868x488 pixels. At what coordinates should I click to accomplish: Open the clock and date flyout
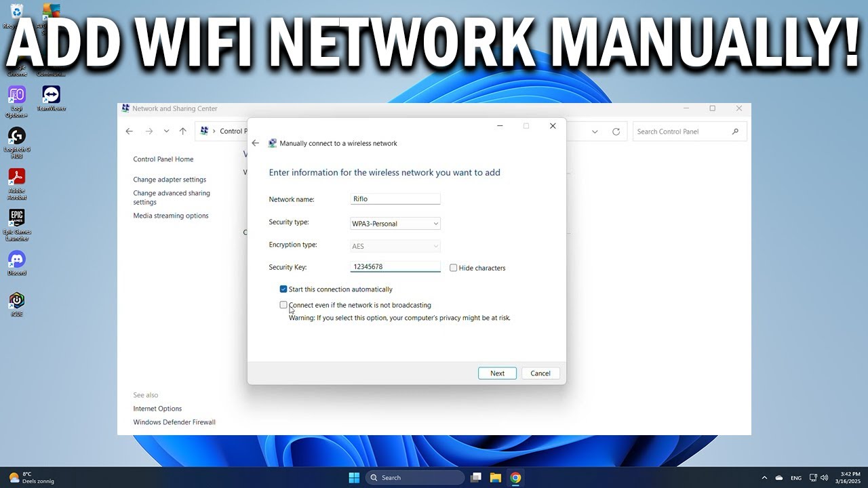tap(850, 478)
